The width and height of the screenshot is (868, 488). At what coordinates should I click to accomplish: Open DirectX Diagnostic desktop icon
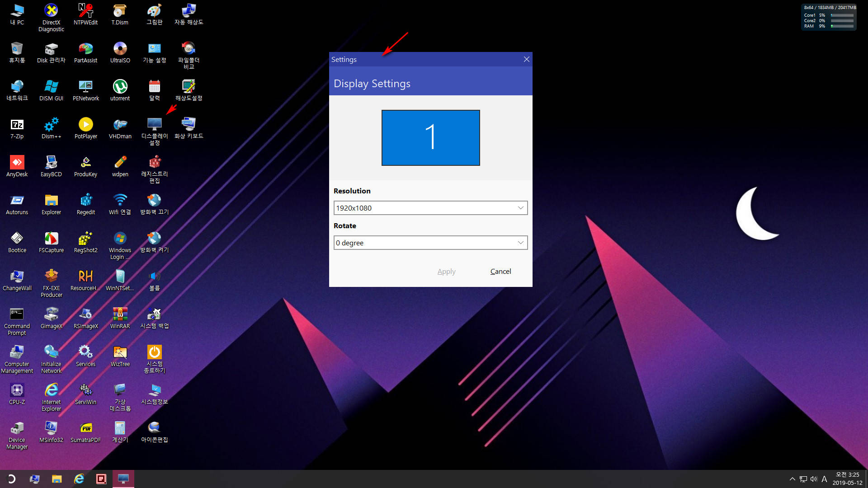click(51, 17)
